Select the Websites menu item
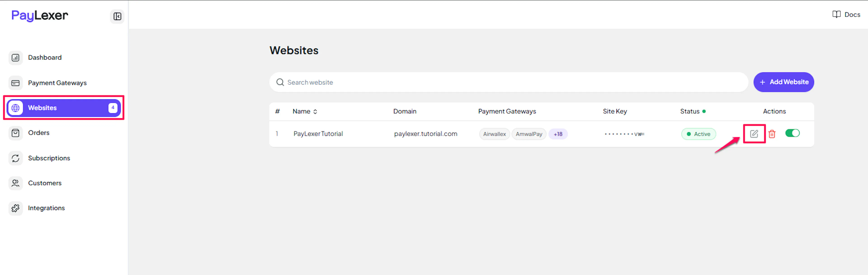The width and height of the screenshot is (868, 275). (x=64, y=108)
